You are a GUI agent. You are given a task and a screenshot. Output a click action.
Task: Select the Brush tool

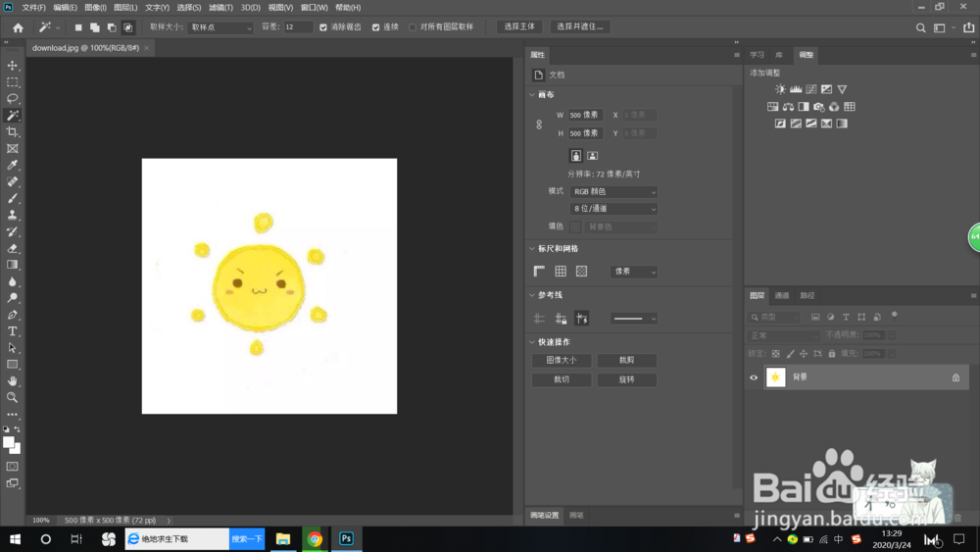(x=12, y=198)
